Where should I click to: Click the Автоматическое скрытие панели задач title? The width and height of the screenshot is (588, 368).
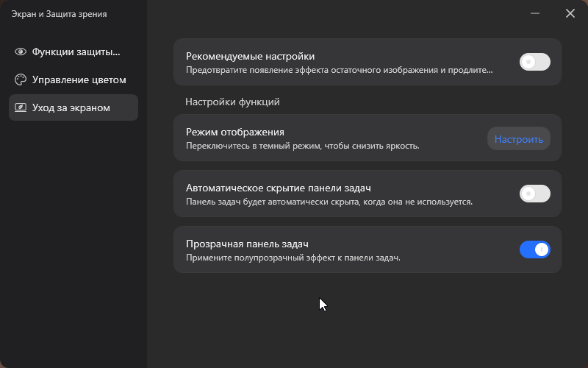tap(283, 188)
